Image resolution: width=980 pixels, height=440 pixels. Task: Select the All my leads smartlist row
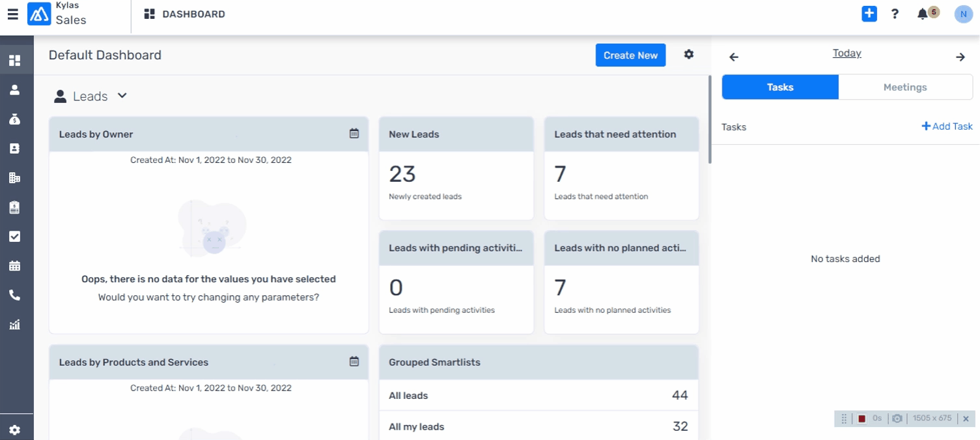[x=539, y=426]
